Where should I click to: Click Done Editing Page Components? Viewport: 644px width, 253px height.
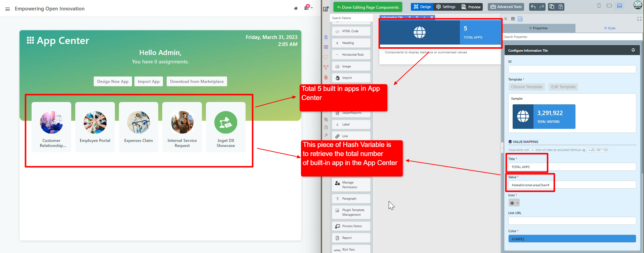click(x=368, y=7)
